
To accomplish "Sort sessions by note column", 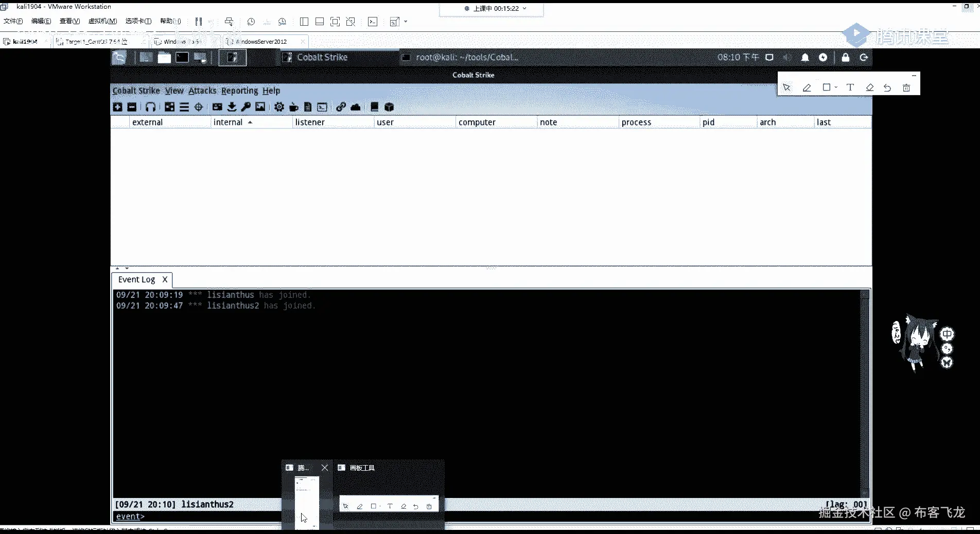I will pos(577,122).
